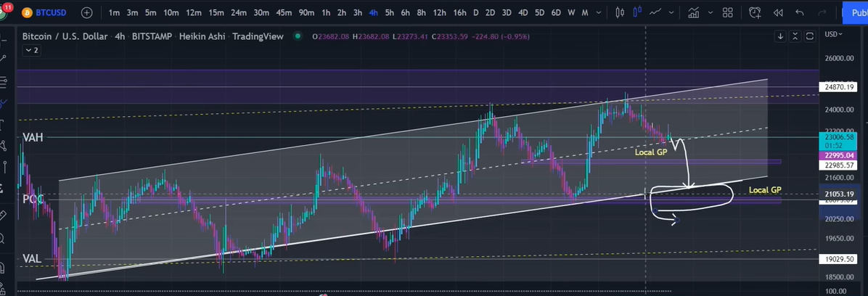Set the chart to 8h interval
Viewport: 868px width, 296px height.
coord(422,12)
